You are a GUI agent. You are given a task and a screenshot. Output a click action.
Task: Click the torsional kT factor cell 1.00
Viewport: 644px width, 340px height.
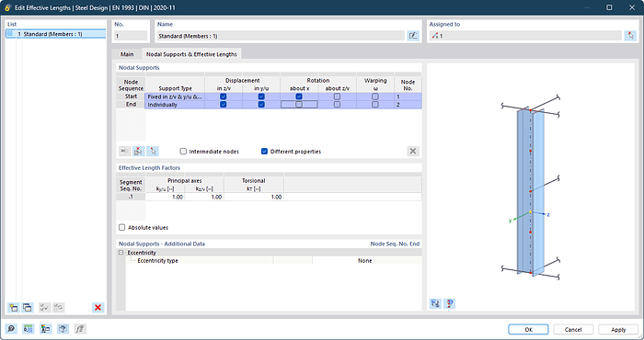tap(254, 197)
